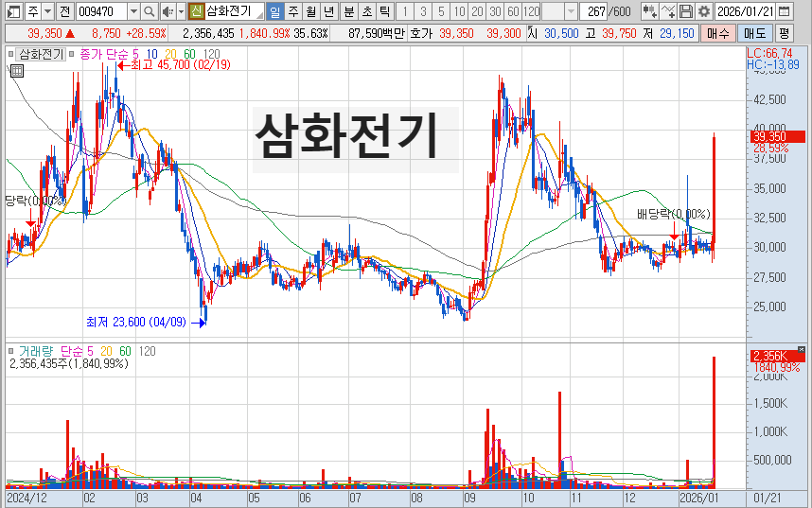This screenshot has height=508, width=812.
Task: Select interval 20 button
Action: 477,10
